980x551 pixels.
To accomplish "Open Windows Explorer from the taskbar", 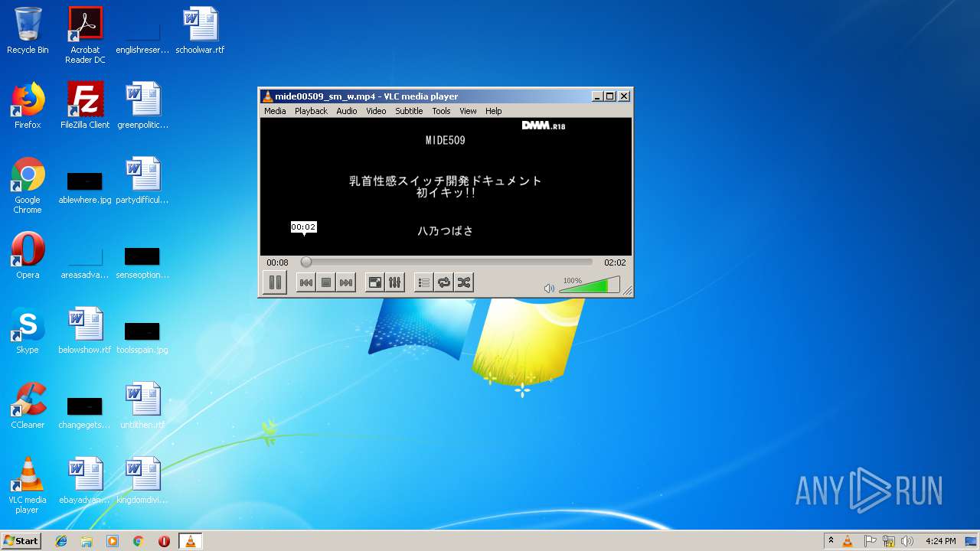I will click(x=87, y=541).
